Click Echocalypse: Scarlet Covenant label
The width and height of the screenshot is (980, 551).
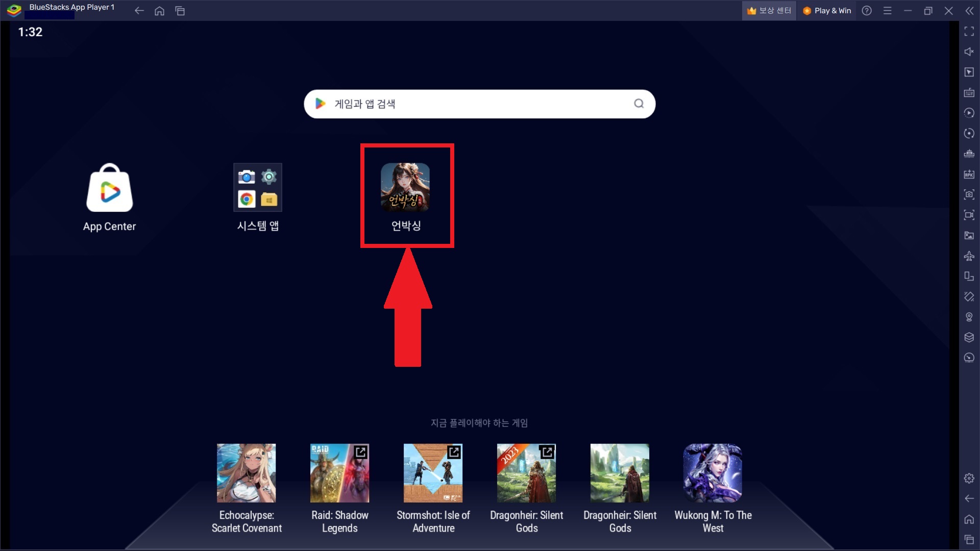[247, 521]
